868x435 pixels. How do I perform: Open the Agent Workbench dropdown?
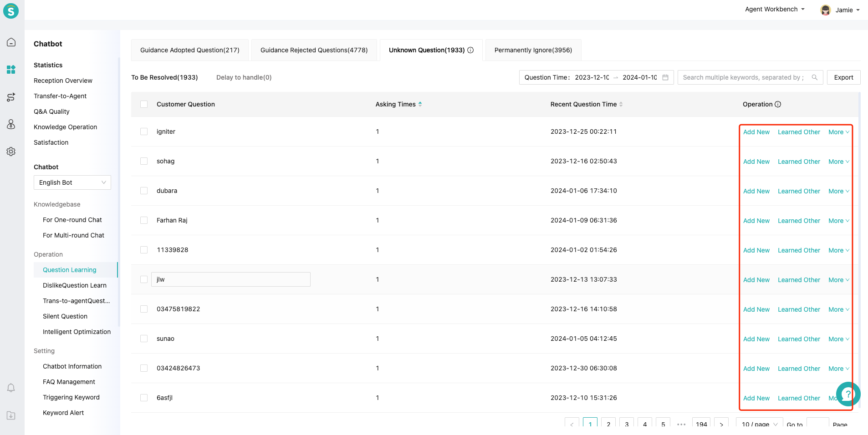[775, 9]
